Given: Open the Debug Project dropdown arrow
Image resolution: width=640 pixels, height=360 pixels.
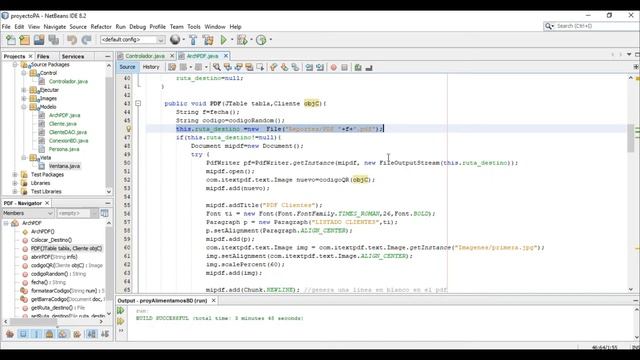Looking at the screenshot, I should pyautogui.click(x=251, y=40).
